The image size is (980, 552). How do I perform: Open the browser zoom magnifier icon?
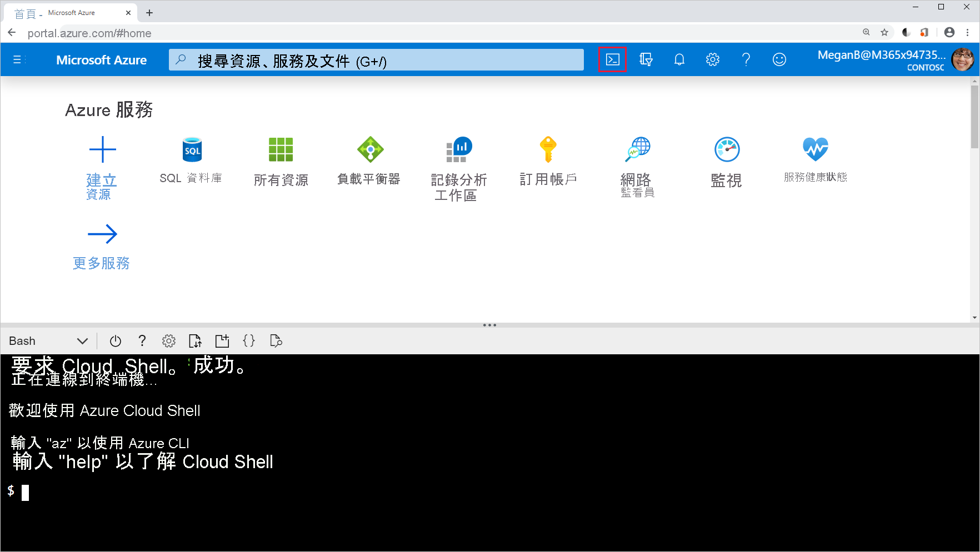click(867, 32)
